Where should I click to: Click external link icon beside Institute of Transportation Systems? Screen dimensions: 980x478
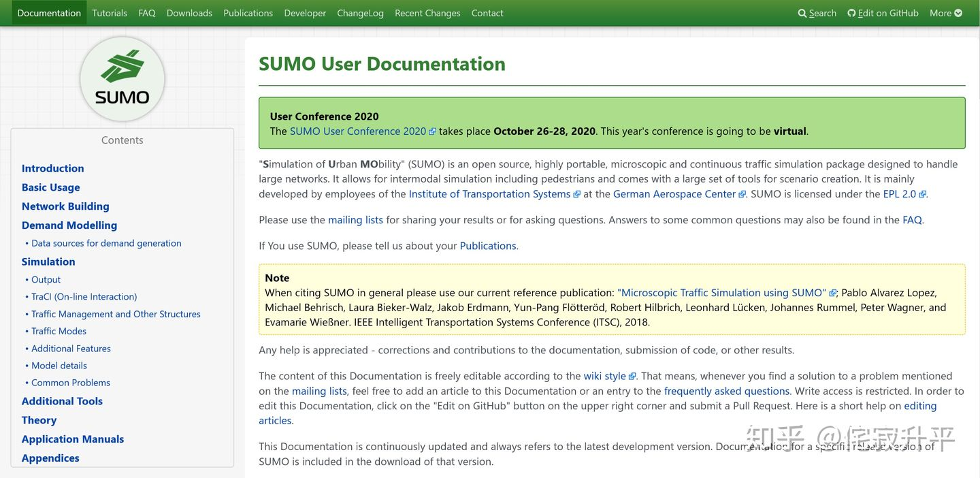coord(576,193)
